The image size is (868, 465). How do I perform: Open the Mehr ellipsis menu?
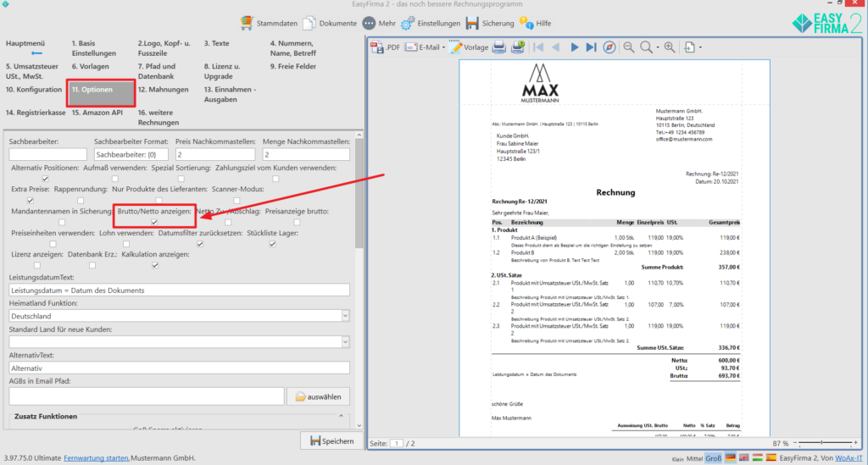369,23
